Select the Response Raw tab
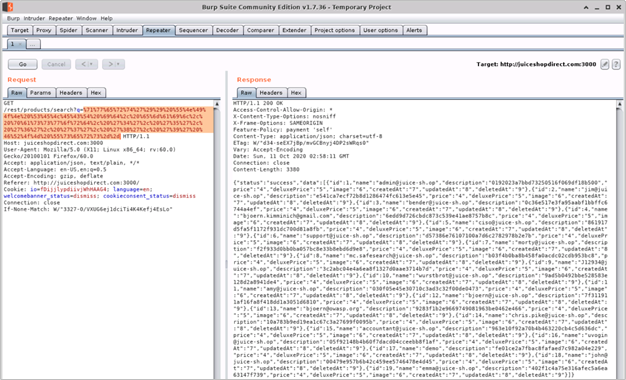 [246, 93]
